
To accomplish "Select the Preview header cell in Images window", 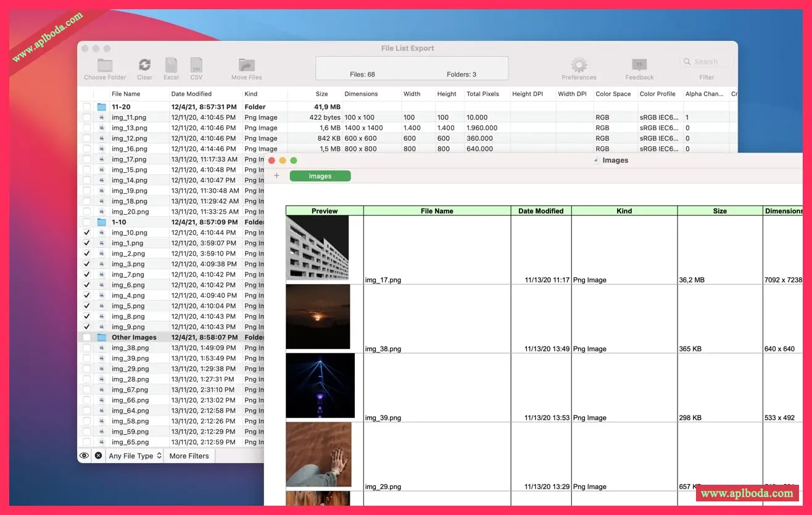I will 325,211.
